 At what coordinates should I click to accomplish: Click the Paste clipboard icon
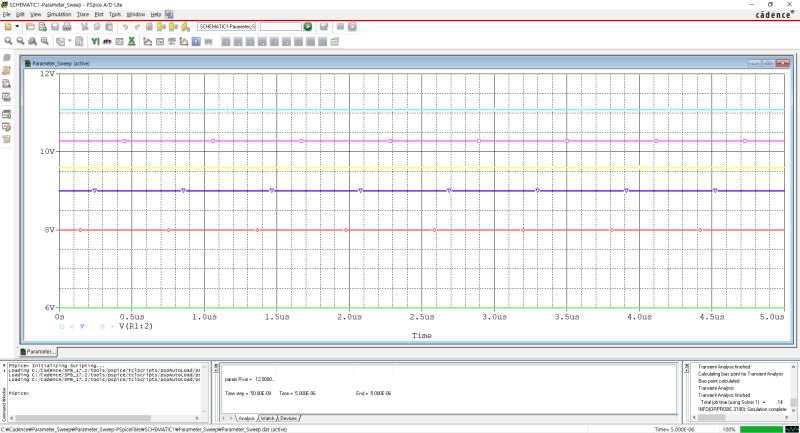[x=109, y=27]
